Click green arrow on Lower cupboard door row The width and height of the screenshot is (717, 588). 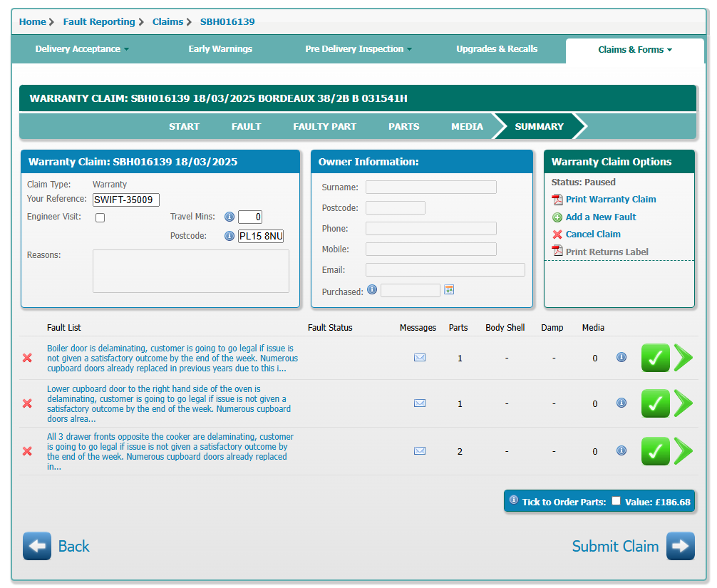(x=683, y=403)
